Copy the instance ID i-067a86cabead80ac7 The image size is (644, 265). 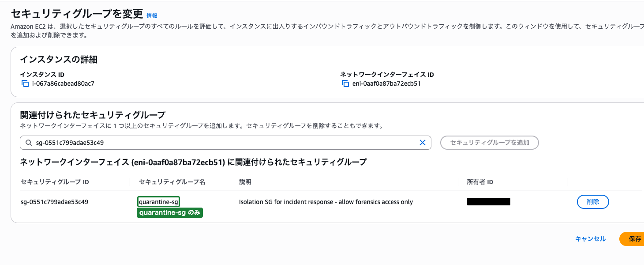(x=25, y=83)
